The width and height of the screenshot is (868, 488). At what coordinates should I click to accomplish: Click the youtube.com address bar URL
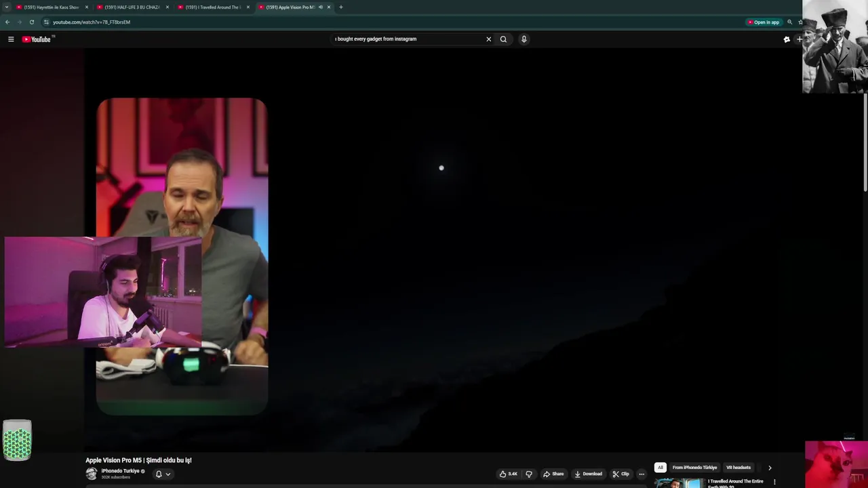92,22
